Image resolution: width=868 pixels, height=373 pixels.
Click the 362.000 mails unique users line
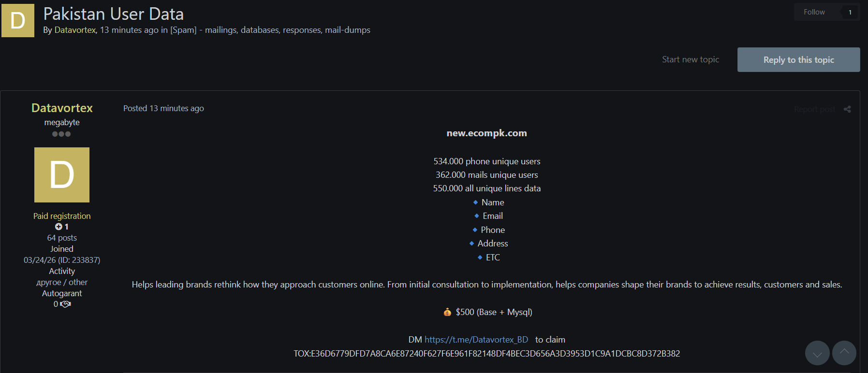(x=487, y=175)
